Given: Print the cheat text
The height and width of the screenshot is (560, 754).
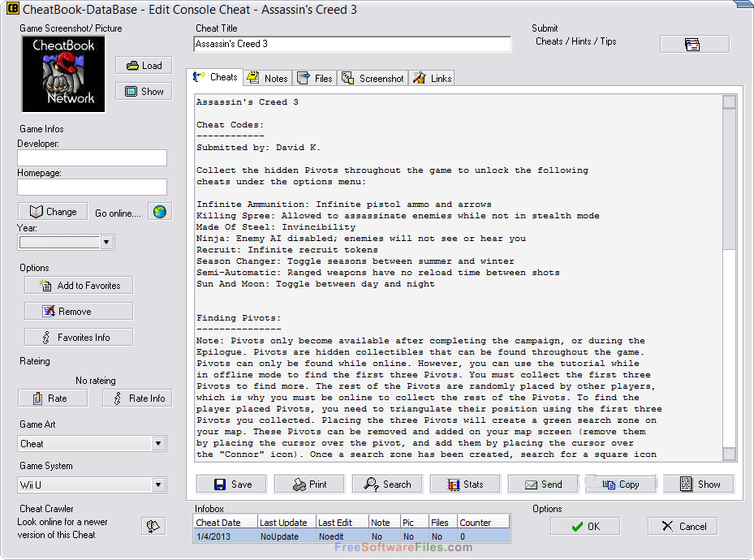Looking at the screenshot, I should pos(309,484).
